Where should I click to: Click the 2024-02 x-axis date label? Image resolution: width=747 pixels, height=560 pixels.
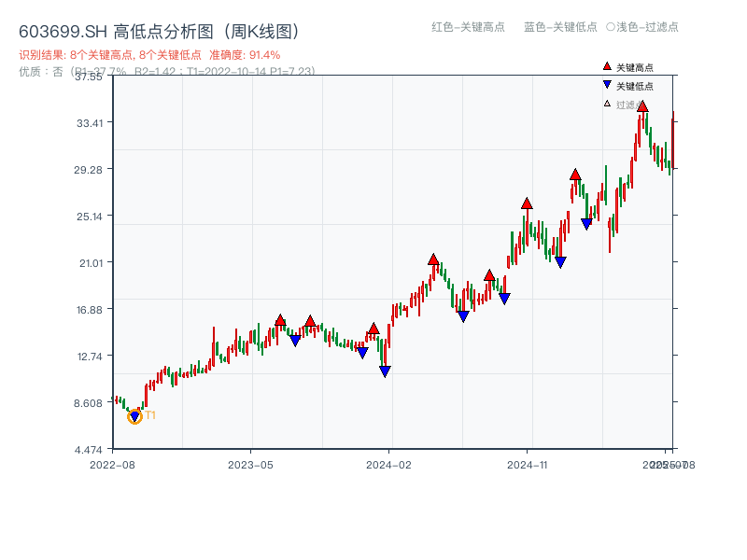tap(388, 465)
